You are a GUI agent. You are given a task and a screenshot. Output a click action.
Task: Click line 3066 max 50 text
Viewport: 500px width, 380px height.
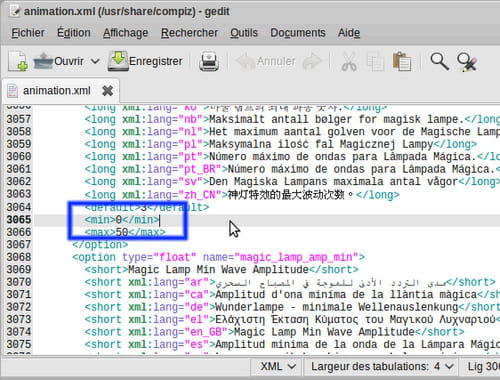tap(125, 232)
